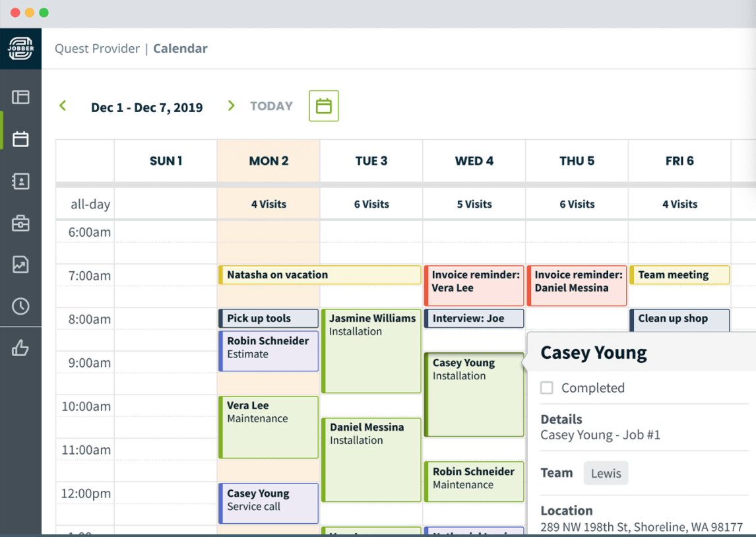Screen dimensions: 756x537
Task: Open the Natasha on vacation event
Action: (x=320, y=275)
